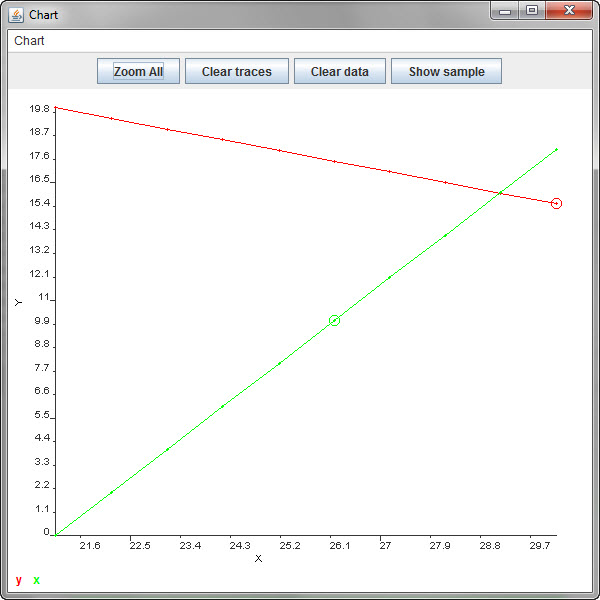
Task: Click the 19.8 y-axis tick label
Action: (x=39, y=109)
